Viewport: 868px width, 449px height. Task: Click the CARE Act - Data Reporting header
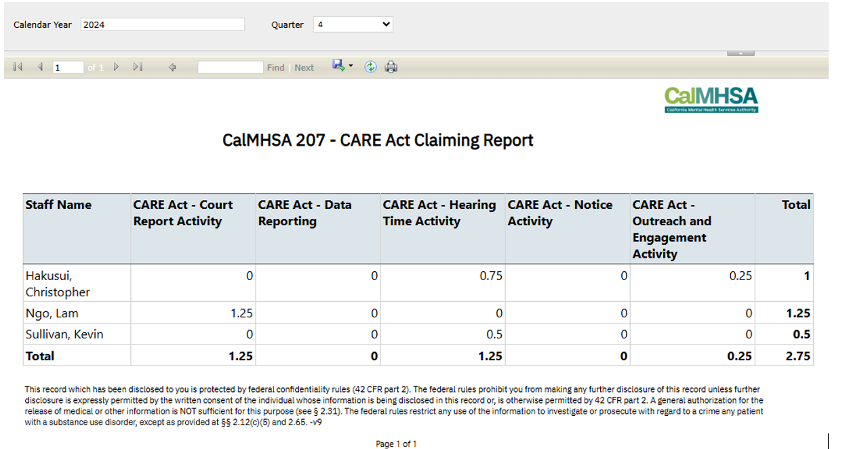[304, 213]
